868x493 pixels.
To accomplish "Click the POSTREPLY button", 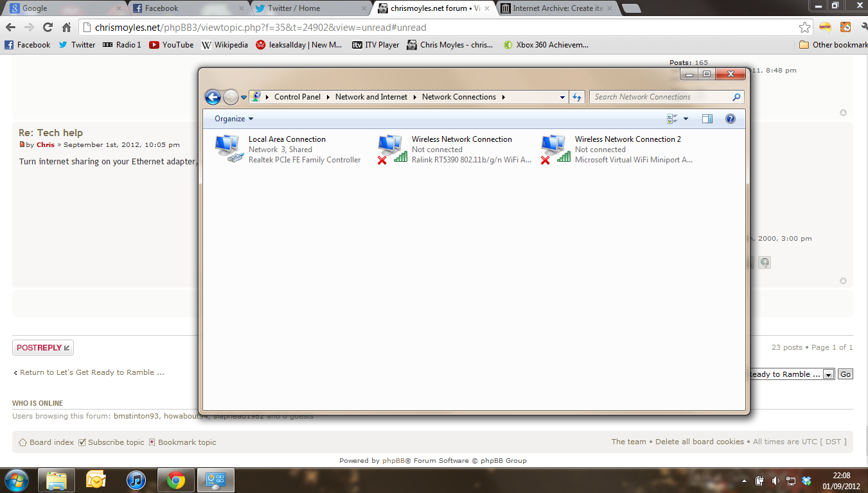I will point(43,348).
